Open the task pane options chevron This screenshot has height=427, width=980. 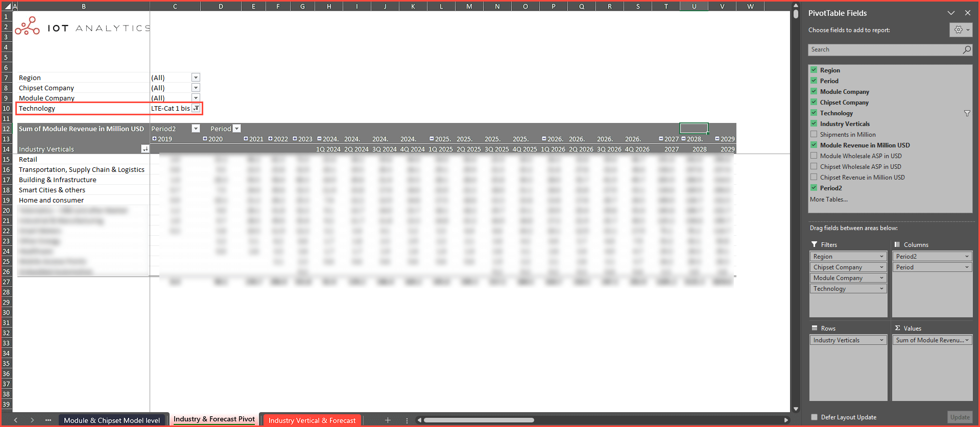[951, 13]
